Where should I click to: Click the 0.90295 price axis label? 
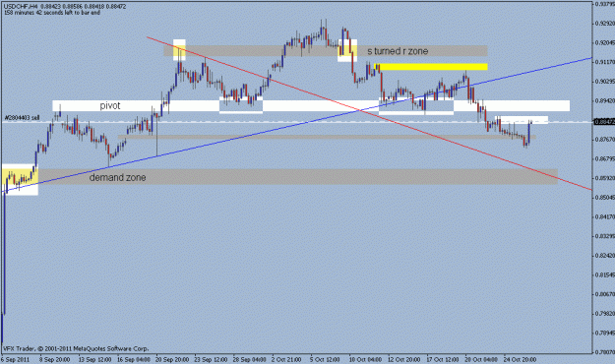click(x=605, y=82)
